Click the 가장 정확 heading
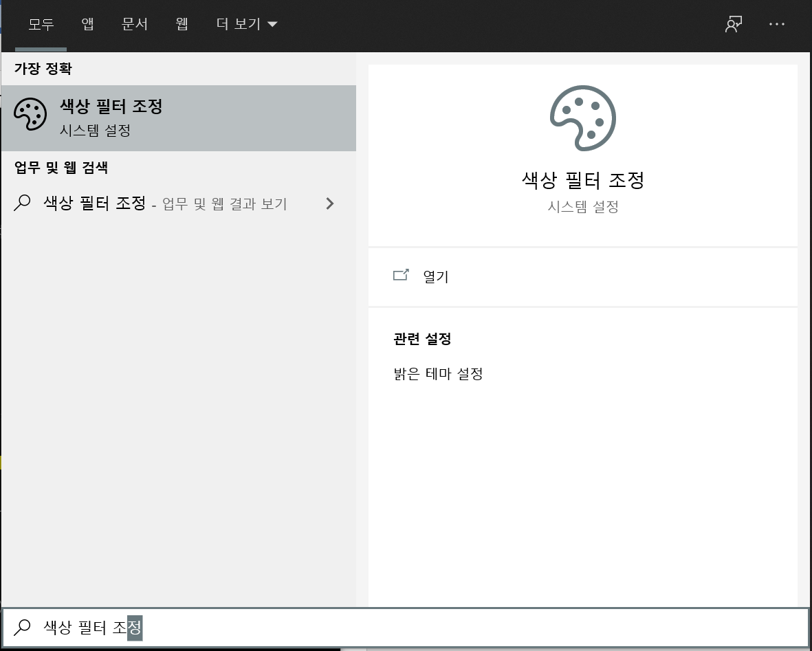This screenshot has width=812, height=651. [x=43, y=68]
